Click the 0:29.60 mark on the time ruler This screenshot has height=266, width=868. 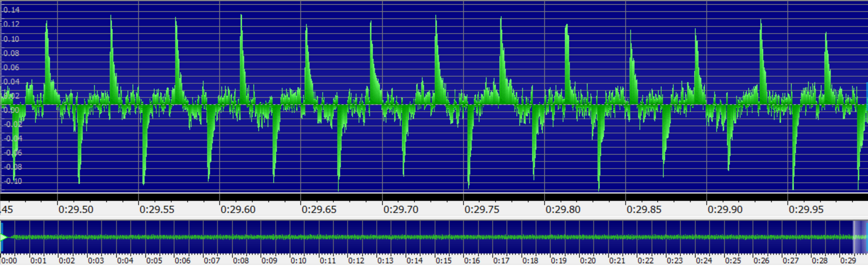(238, 209)
